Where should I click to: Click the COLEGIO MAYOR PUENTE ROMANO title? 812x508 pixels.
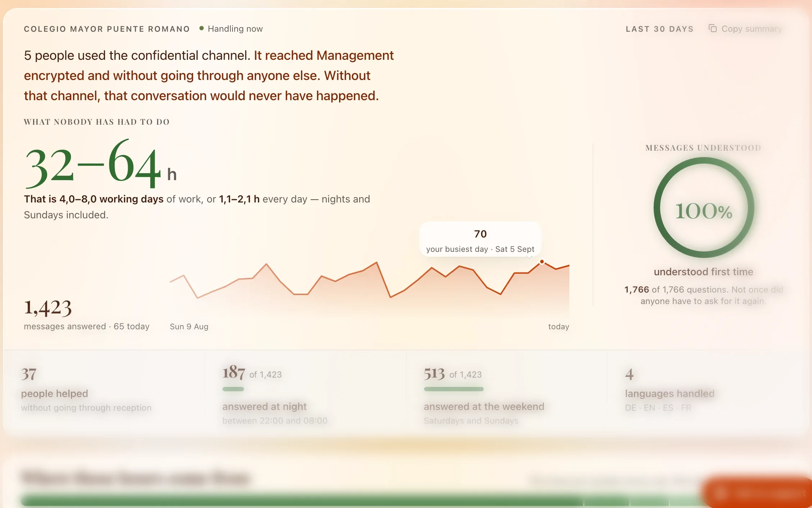coord(107,29)
